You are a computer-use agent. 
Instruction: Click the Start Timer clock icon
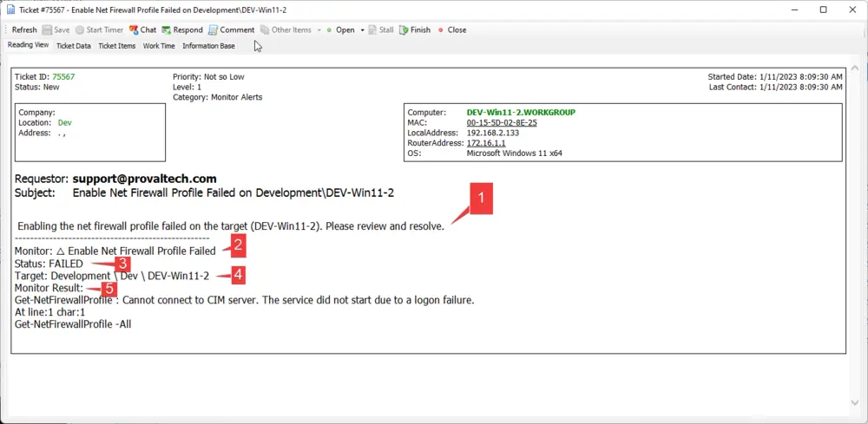(80, 29)
